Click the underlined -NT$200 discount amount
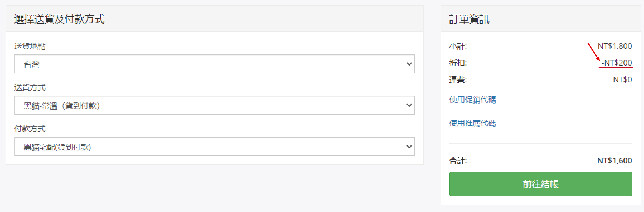 coord(617,63)
